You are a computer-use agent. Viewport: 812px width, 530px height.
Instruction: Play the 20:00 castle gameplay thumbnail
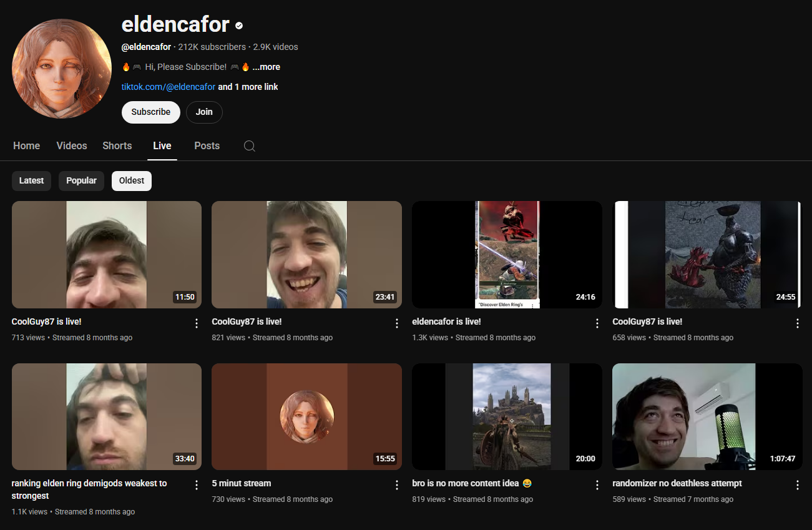(507, 416)
